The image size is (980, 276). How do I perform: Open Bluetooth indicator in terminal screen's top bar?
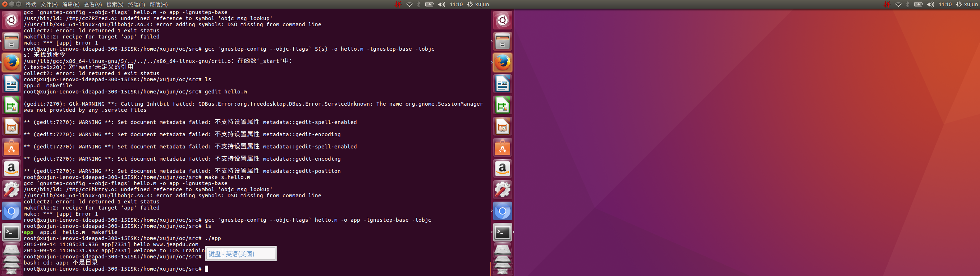pyautogui.click(x=419, y=5)
